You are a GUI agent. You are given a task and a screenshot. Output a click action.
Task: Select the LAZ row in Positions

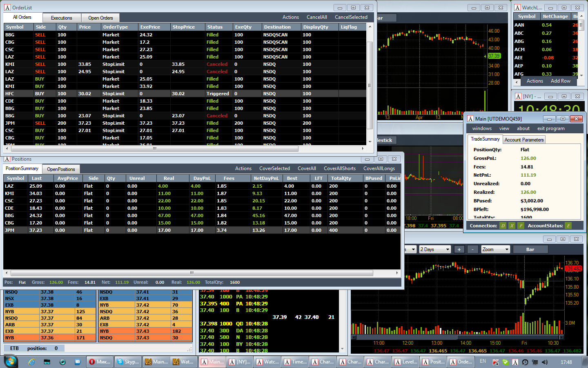click(202, 186)
